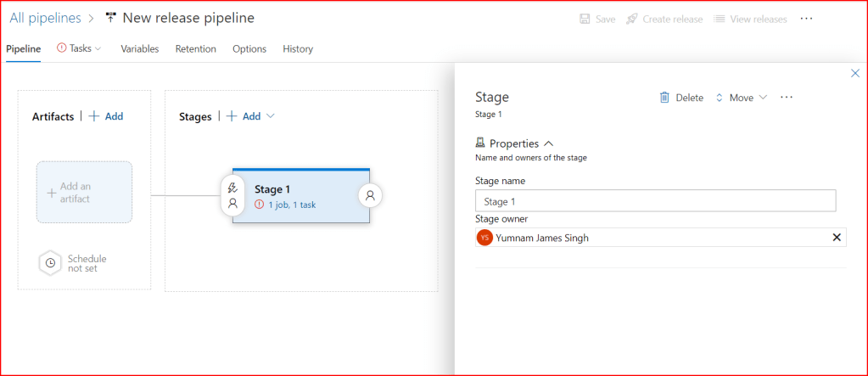Open the Tasks tab dropdown
The image size is (868, 376).
point(80,49)
